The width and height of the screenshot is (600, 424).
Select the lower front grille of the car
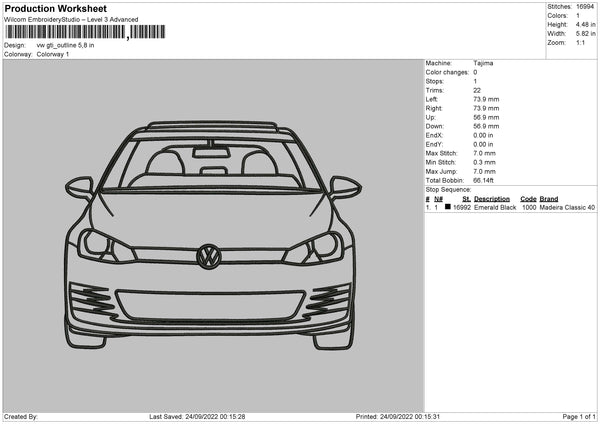[x=210, y=301]
